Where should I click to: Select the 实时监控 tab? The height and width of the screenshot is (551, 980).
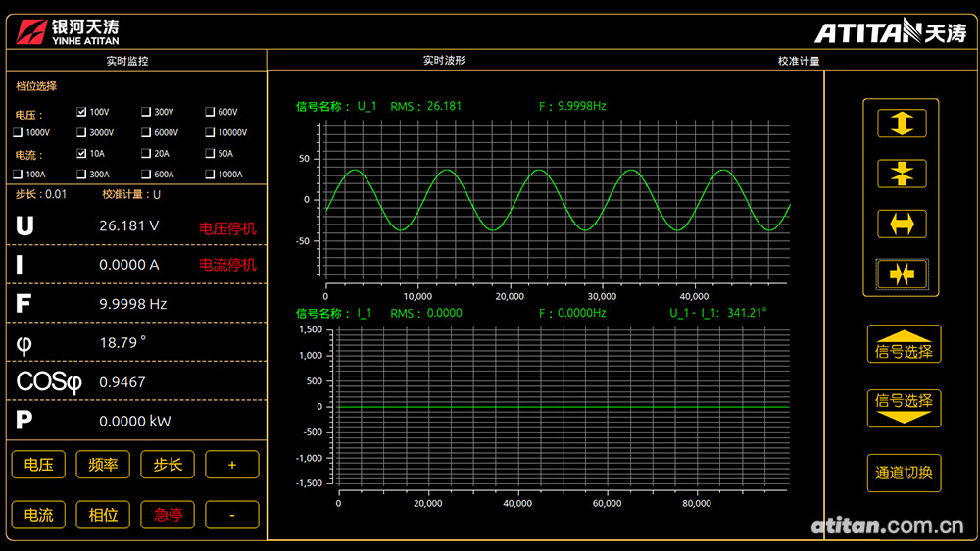point(127,61)
